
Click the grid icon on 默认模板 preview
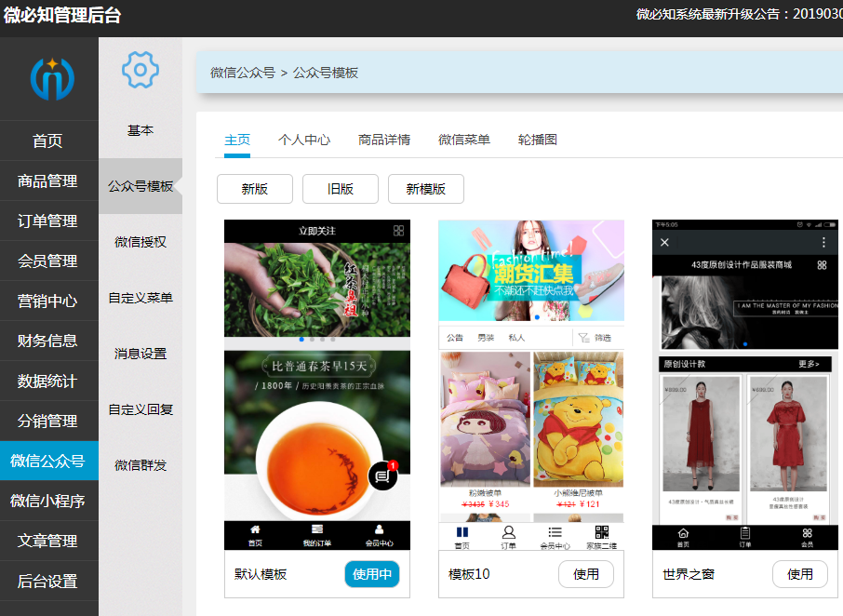[x=398, y=231]
